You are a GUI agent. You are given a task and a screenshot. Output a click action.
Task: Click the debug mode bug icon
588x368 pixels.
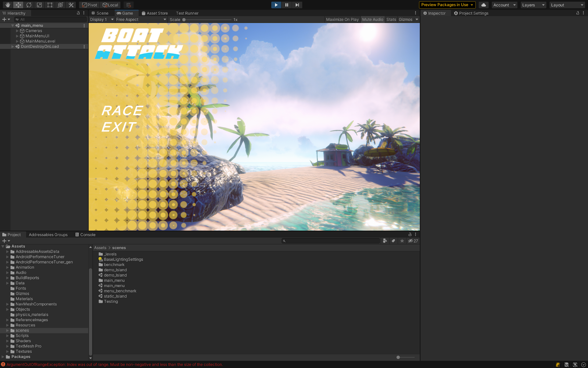click(x=558, y=365)
